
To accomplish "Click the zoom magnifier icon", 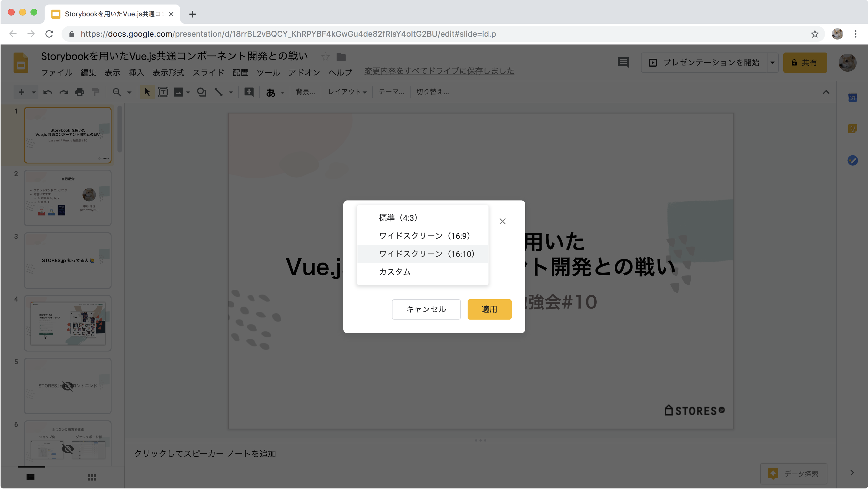I will pyautogui.click(x=117, y=92).
